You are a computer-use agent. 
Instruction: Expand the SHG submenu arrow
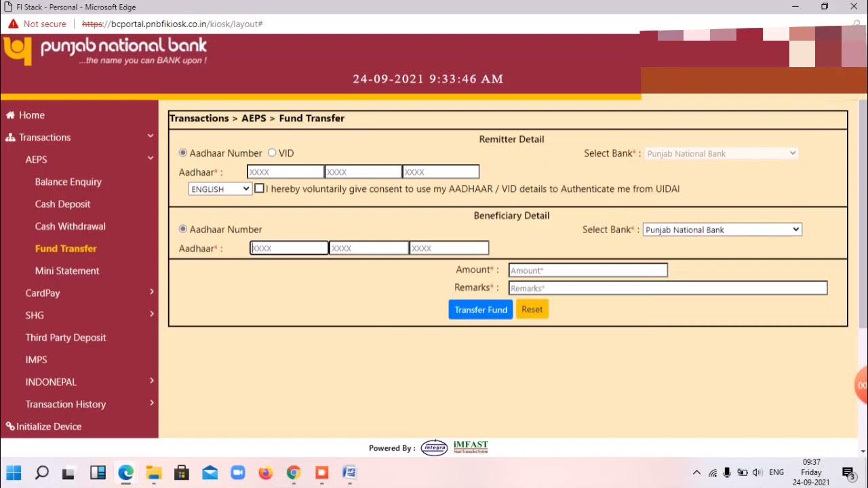click(151, 314)
